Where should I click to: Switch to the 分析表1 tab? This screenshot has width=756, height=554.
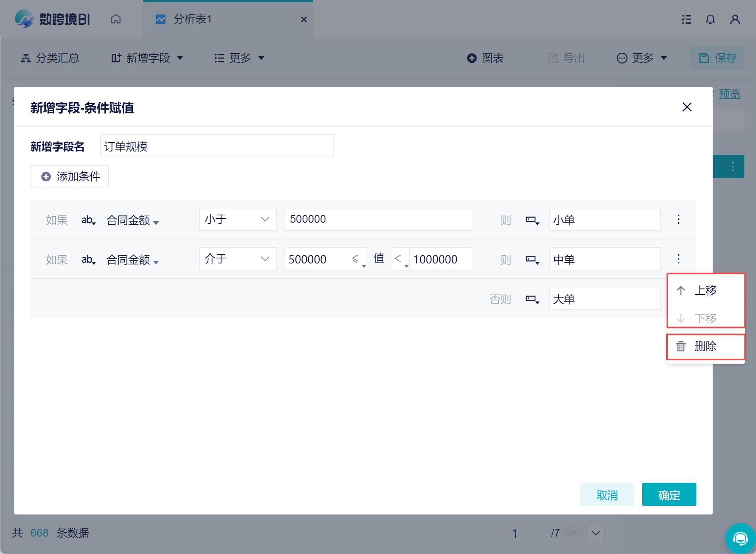[x=192, y=19]
